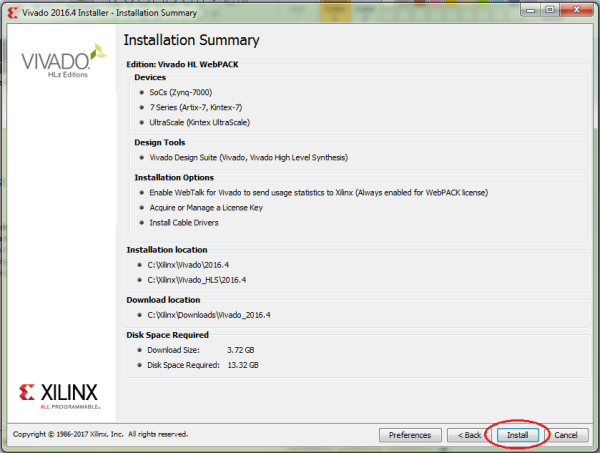
Task: Click the Installation location header
Action: click(x=167, y=250)
